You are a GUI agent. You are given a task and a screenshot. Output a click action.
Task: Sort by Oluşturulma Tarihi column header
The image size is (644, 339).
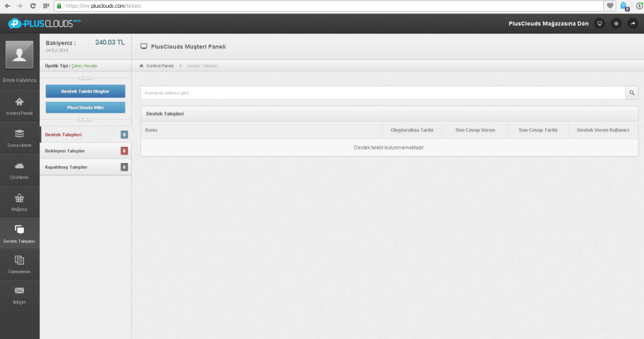tap(412, 130)
